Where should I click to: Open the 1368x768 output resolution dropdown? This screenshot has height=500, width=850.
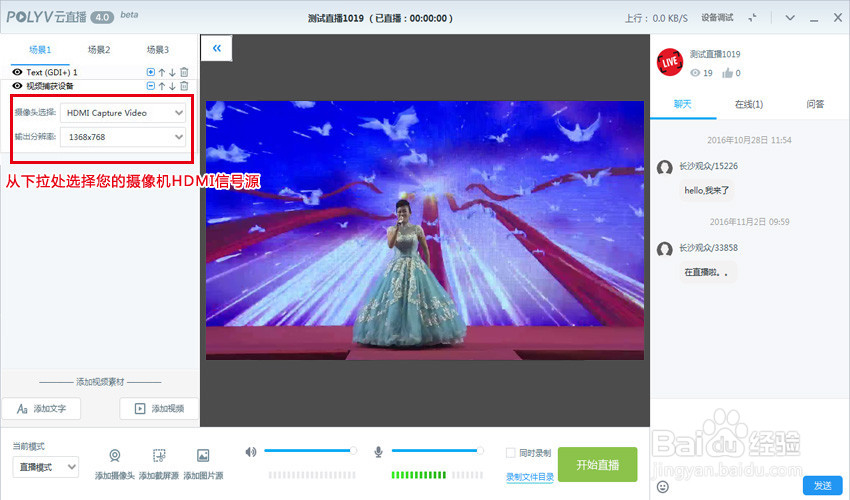(123, 137)
